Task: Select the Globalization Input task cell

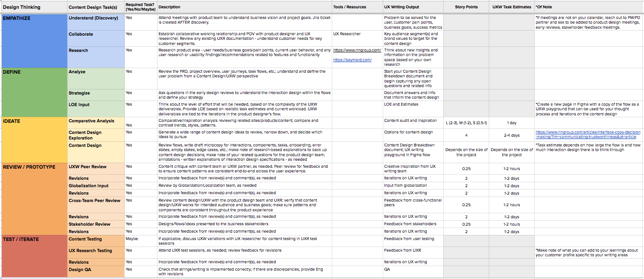Action: (88, 186)
